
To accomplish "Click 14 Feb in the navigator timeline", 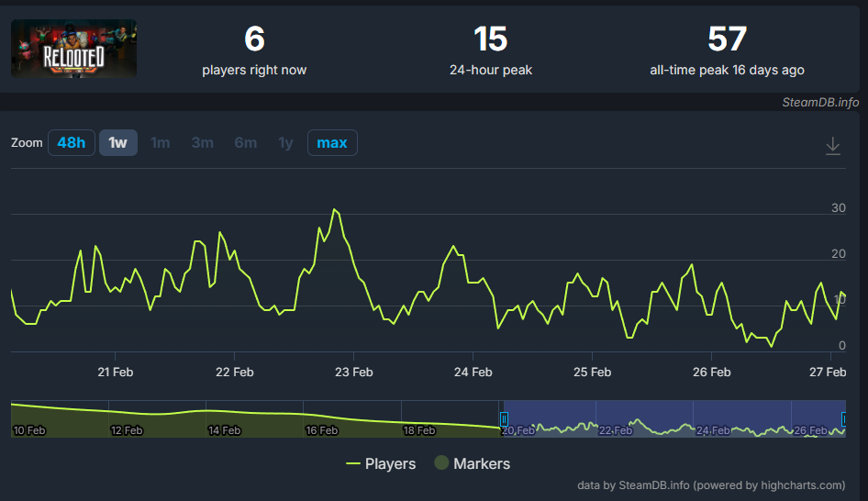I will (225, 429).
